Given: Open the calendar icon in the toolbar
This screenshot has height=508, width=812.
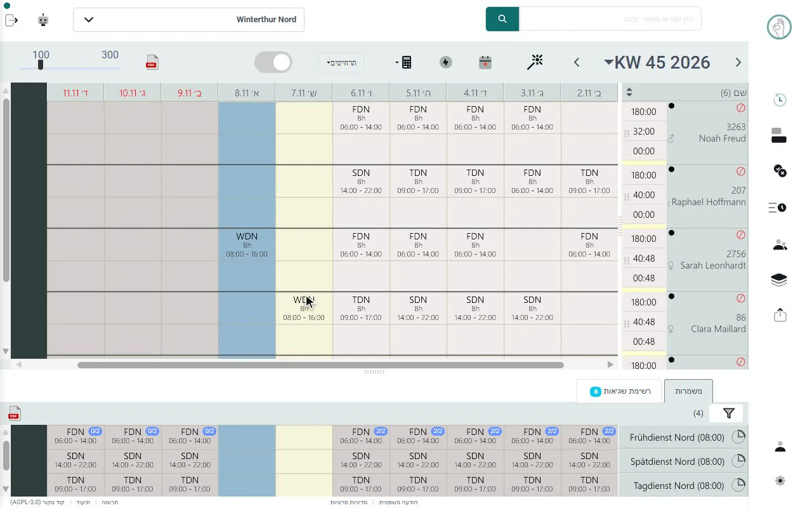Looking at the screenshot, I should click(485, 62).
